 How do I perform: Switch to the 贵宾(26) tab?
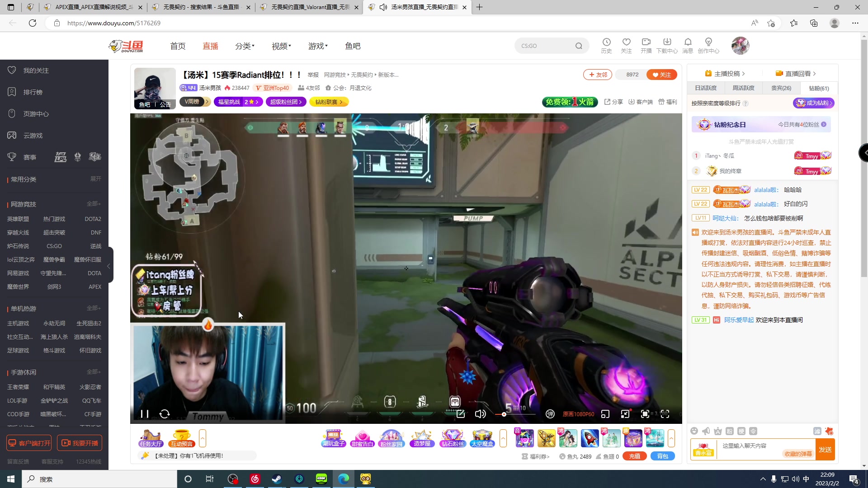click(x=781, y=88)
